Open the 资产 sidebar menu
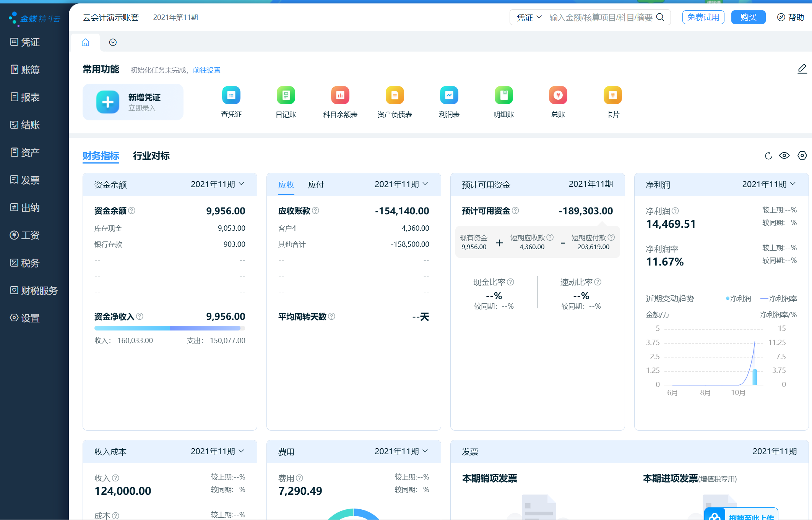This screenshot has height=520, width=812. pyautogui.click(x=25, y=152)
